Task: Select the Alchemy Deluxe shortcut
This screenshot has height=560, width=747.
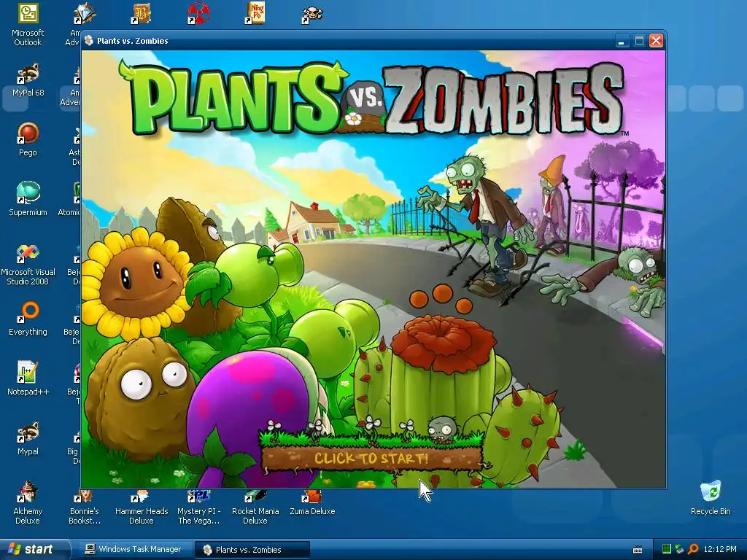Action: coord(28,503)
